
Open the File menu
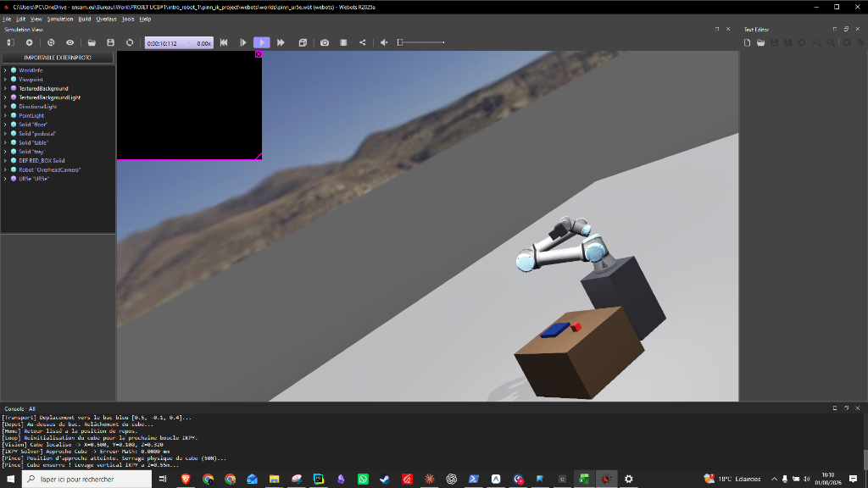point(7,19)
